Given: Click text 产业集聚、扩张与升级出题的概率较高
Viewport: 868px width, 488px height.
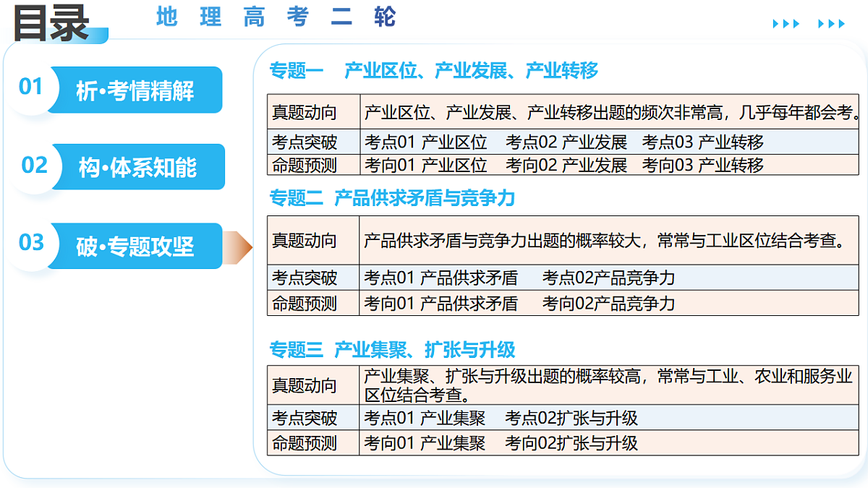Looking at the screenshot, I should point(502,376).
